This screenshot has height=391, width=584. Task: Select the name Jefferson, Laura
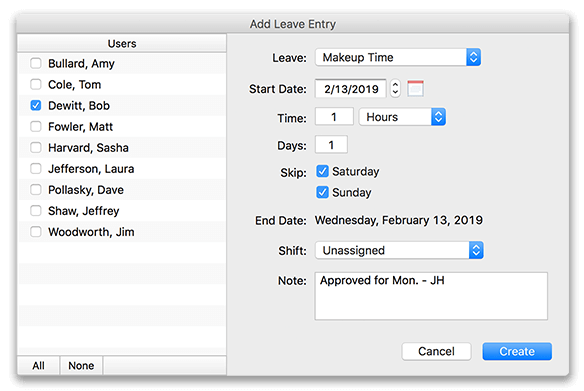click(x=91, y=169)
